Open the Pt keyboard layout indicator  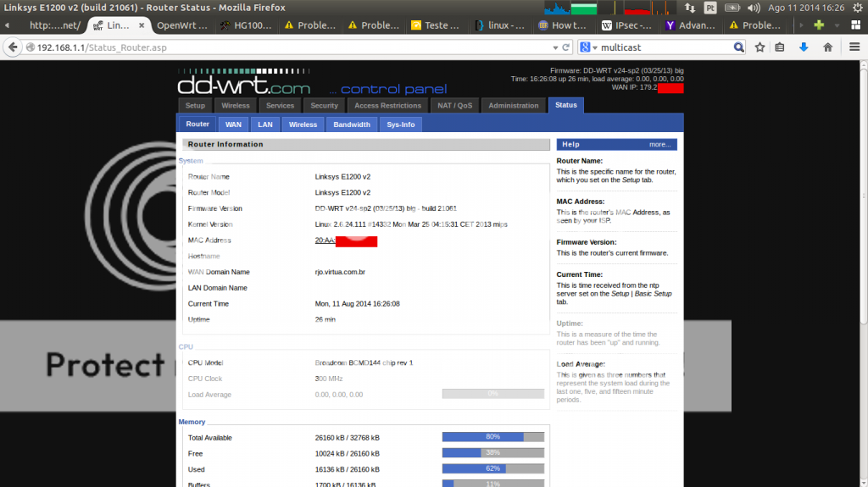click(x=710, y=8)
